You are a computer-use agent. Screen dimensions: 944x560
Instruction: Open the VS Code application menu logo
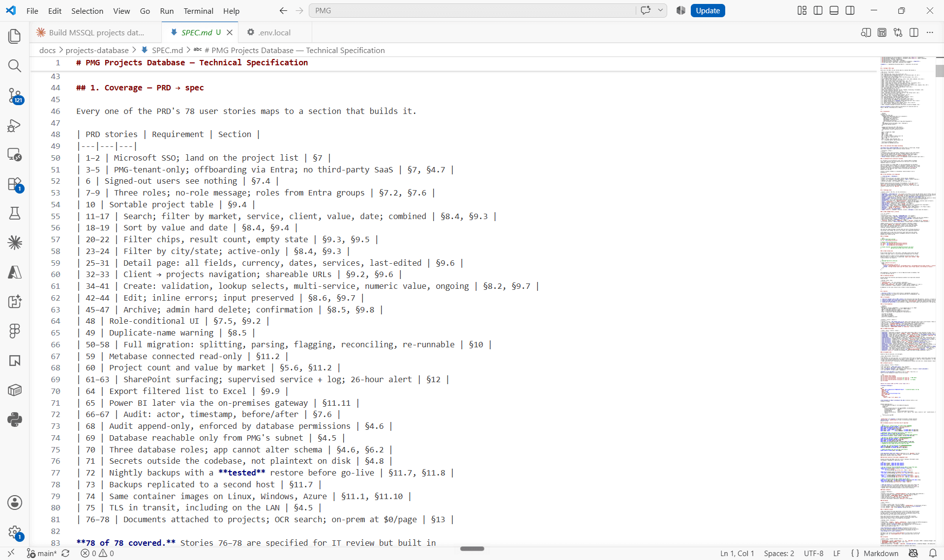(11, 11)
